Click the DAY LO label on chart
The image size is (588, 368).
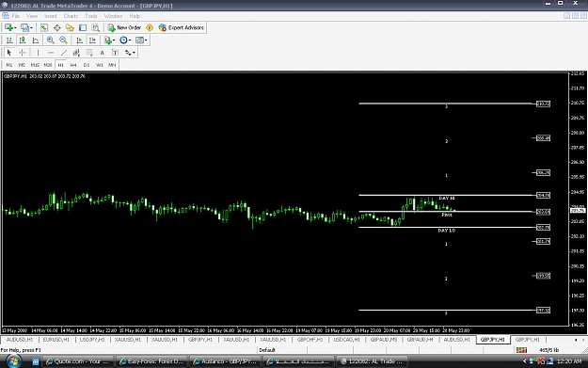(x=447, y=231)
